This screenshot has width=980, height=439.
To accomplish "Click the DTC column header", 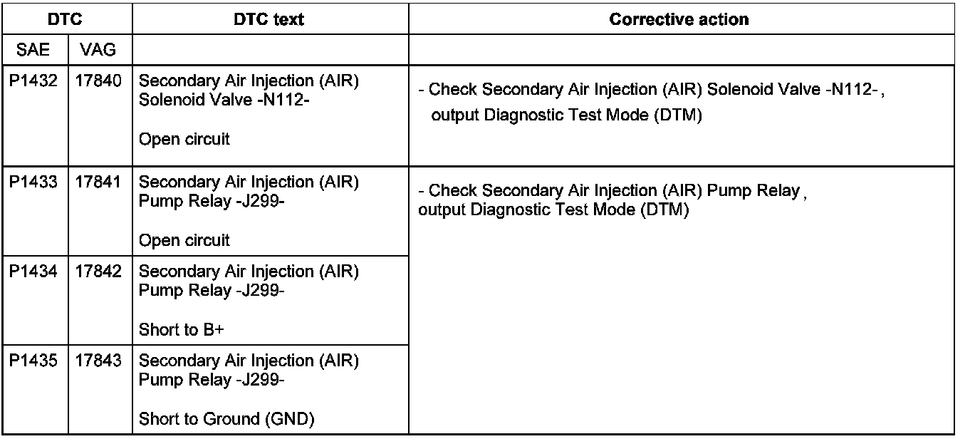I will [66, 19].
